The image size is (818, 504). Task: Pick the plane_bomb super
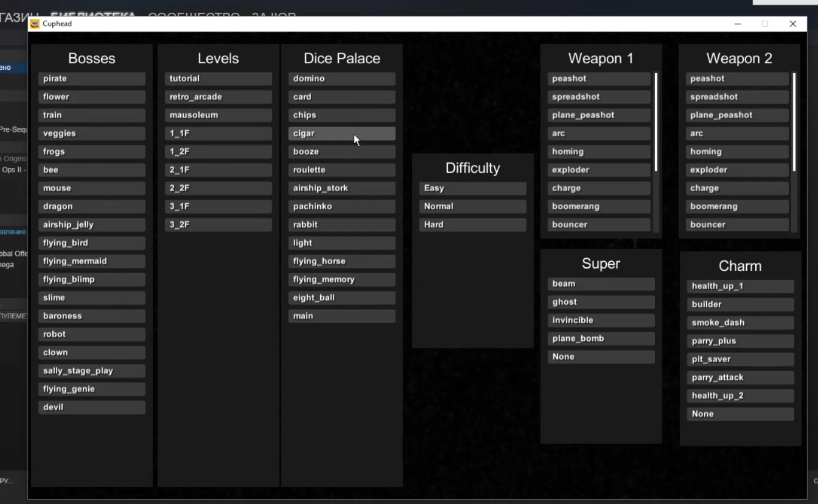pos(601,339)
